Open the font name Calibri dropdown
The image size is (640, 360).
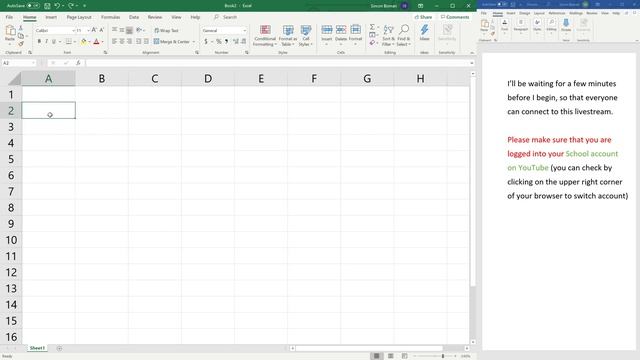click(73, 31)
